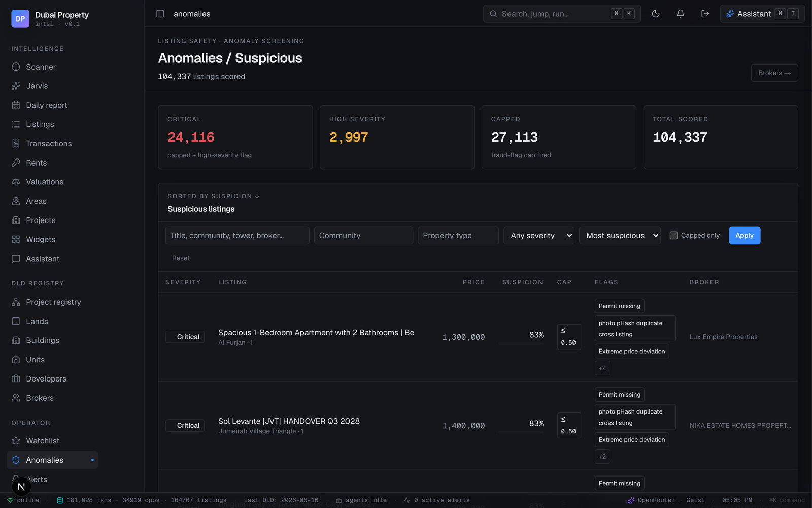
Task: Click the Critical count card 24,116
Action: (235, 137)
